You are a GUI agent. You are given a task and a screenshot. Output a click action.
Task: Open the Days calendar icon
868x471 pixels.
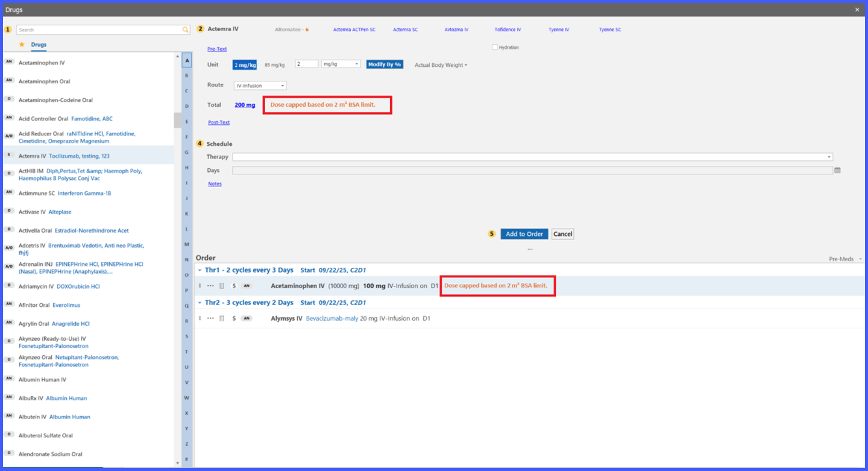[x=837, y=171]
